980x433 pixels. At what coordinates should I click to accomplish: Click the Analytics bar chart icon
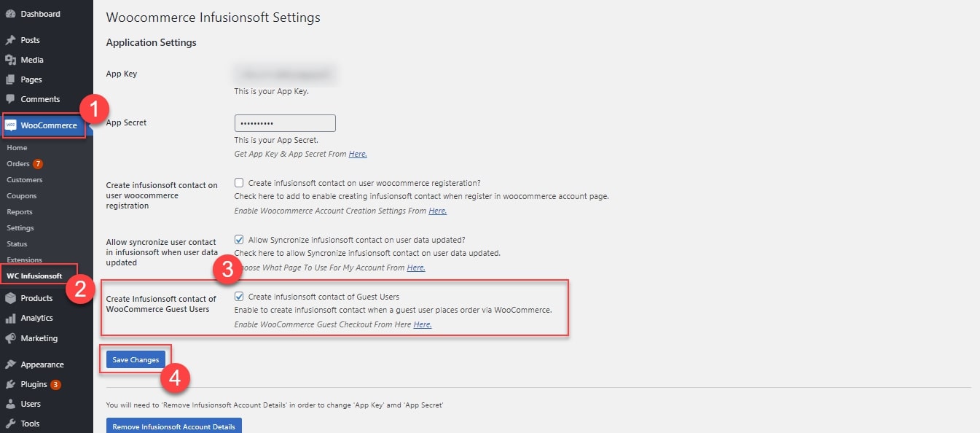(x=10, y=318)
